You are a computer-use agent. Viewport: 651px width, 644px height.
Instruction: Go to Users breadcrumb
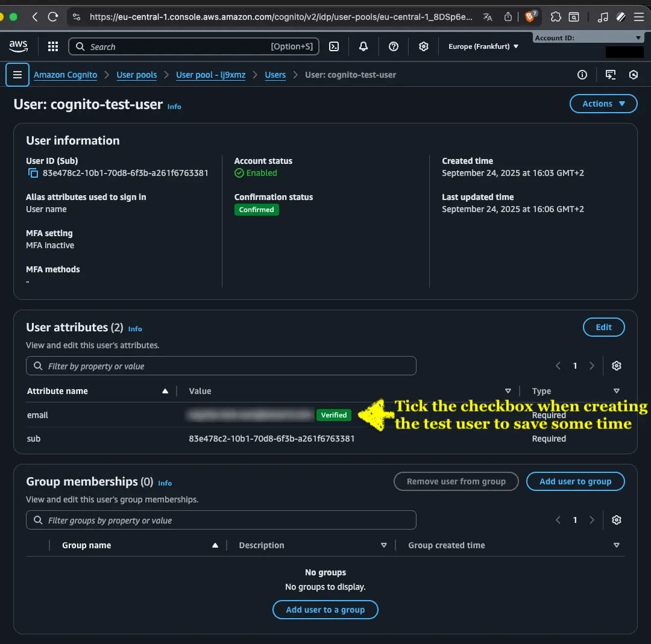click(x=275, y=75)
